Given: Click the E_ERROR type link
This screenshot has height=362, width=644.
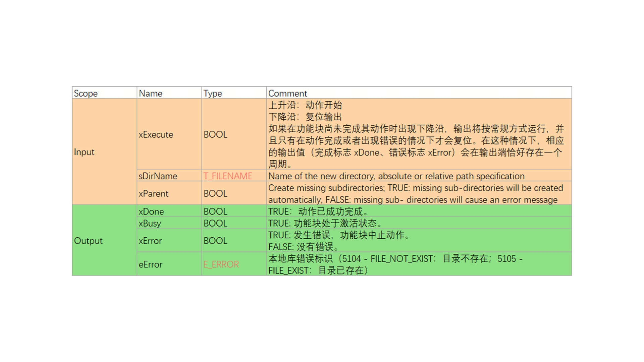Looking at the screenshot, I should (221, 264).
